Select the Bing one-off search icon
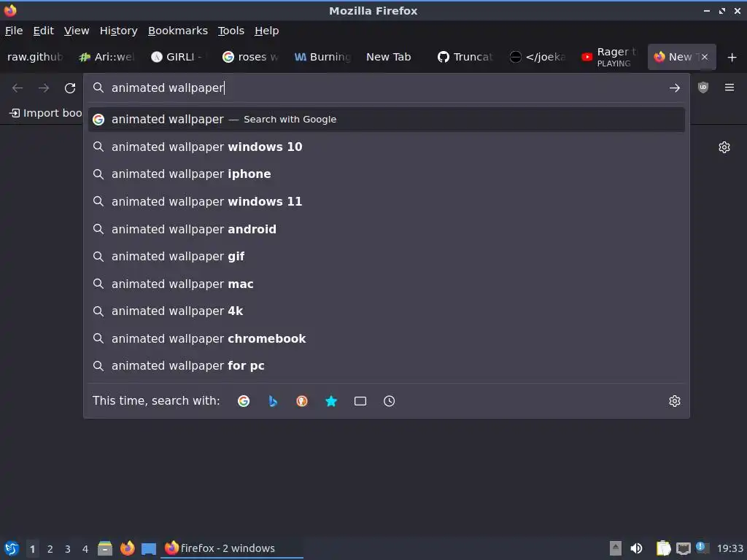The image size is (747, 560). click(273, 401)
